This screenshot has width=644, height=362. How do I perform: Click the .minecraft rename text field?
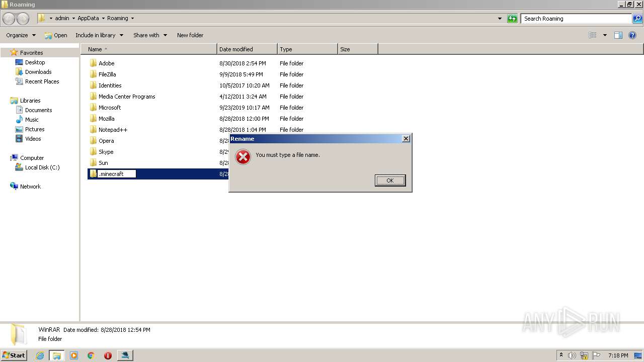coord(117,174)
